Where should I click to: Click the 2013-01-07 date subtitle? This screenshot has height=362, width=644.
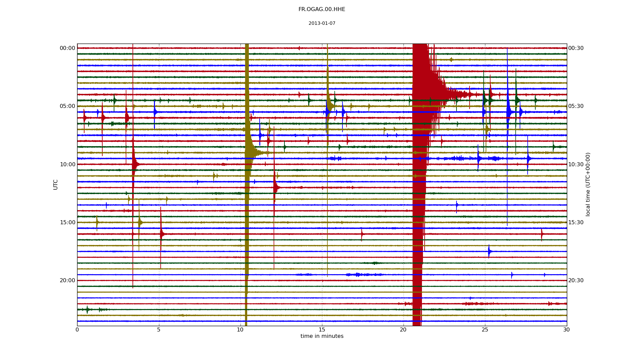[322, 23]
